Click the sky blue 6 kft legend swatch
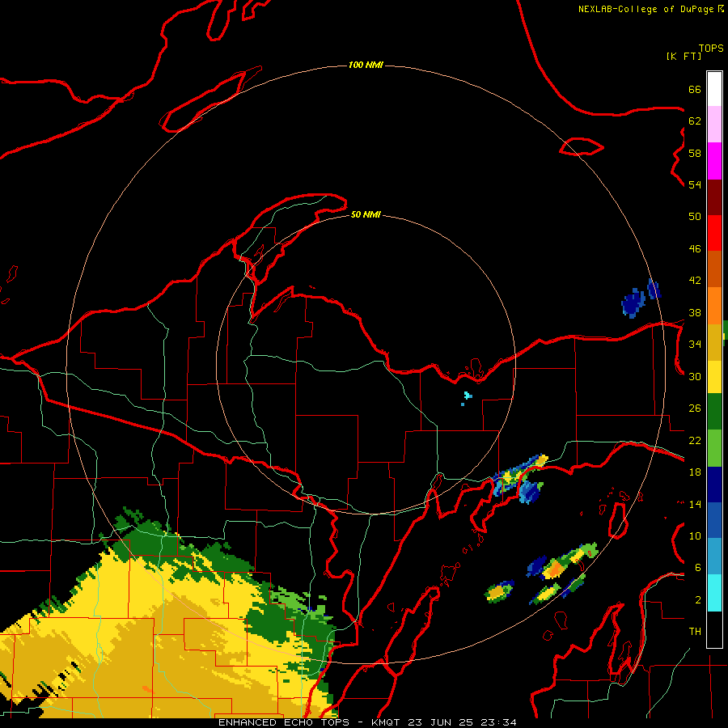 coord(714,556)
